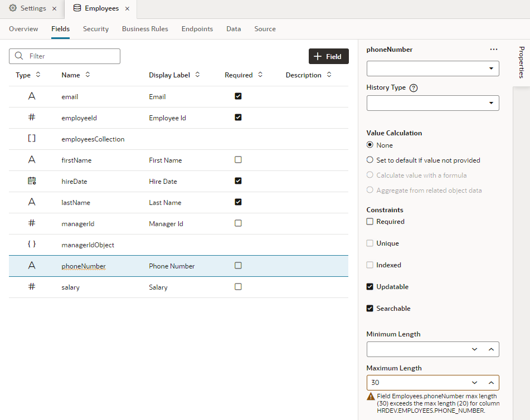Add a new field with + Field button

(329, 56)
